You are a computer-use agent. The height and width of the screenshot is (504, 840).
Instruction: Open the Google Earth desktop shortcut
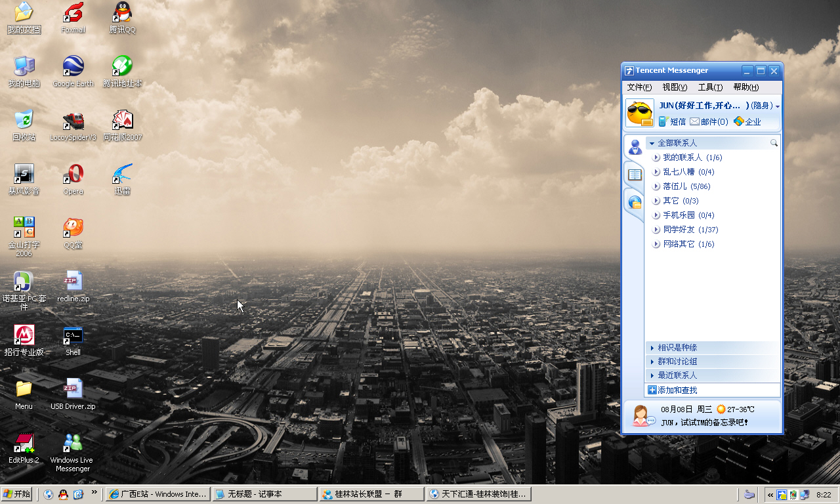[x=73, y=67]
